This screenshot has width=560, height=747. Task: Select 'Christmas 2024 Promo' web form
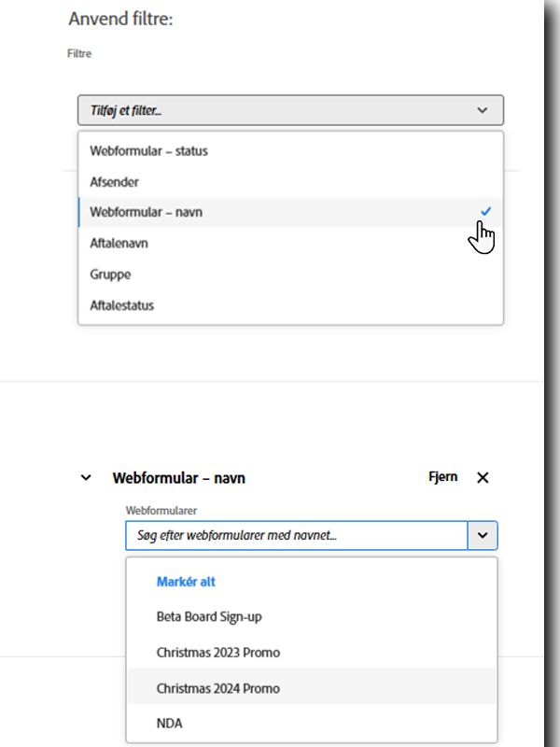click(x=312, y=688)
